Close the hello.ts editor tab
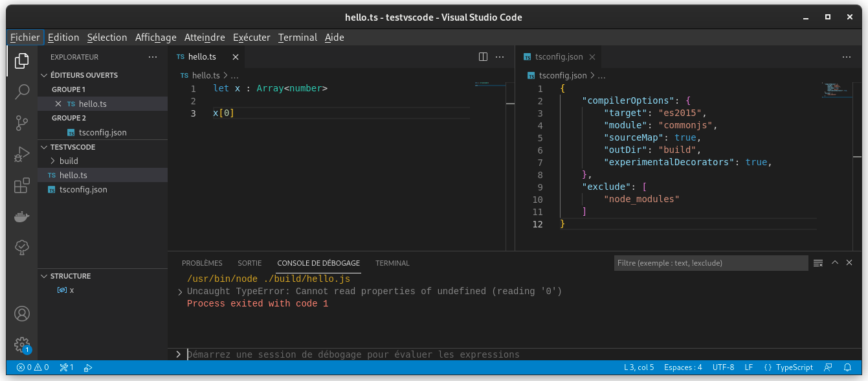Screen dimensions: 868x381 pyautogui.click(x=236, y=57)
